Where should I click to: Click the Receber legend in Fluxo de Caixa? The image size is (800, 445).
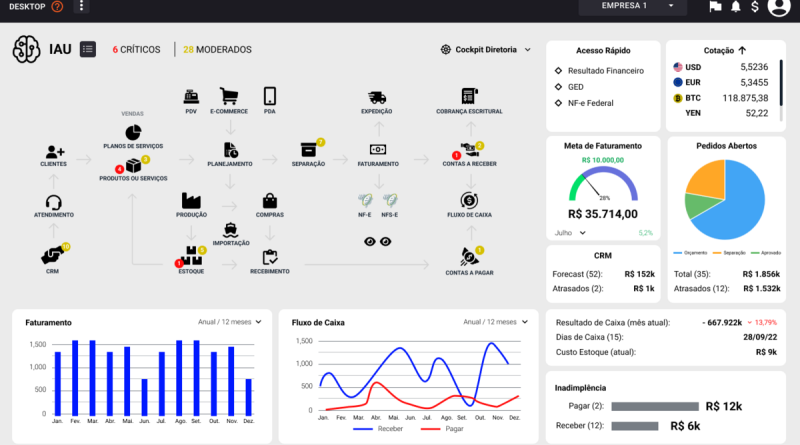pos(378,429)
